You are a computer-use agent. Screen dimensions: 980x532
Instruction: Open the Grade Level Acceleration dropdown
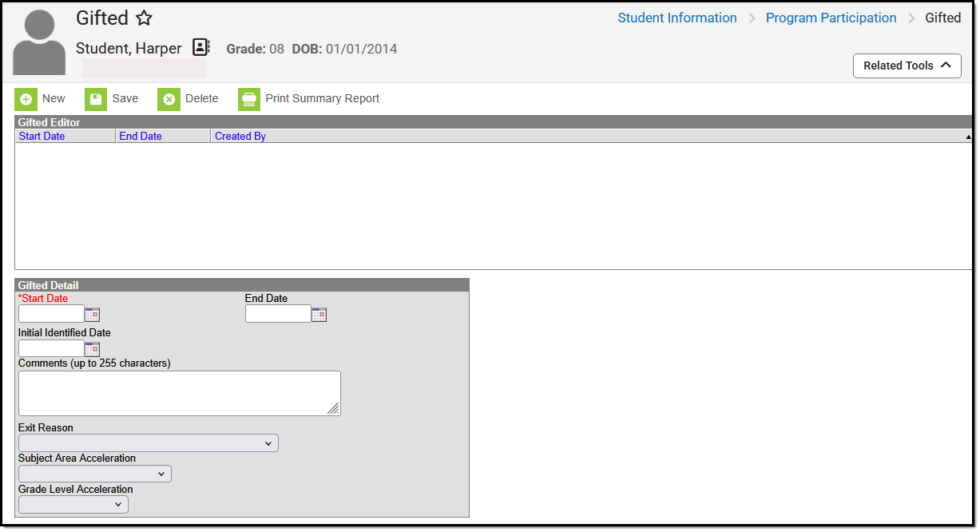73,504
